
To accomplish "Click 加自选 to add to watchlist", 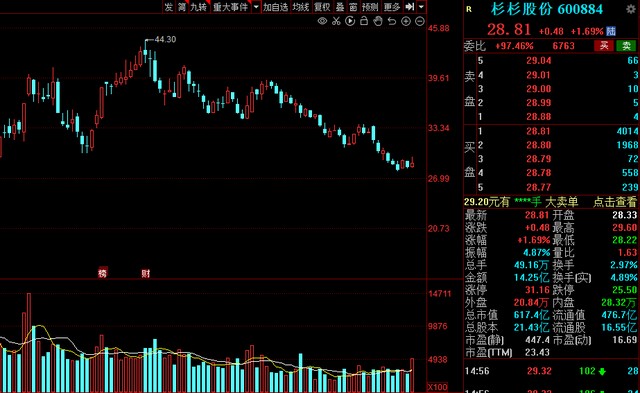I will tap(276, 7).
